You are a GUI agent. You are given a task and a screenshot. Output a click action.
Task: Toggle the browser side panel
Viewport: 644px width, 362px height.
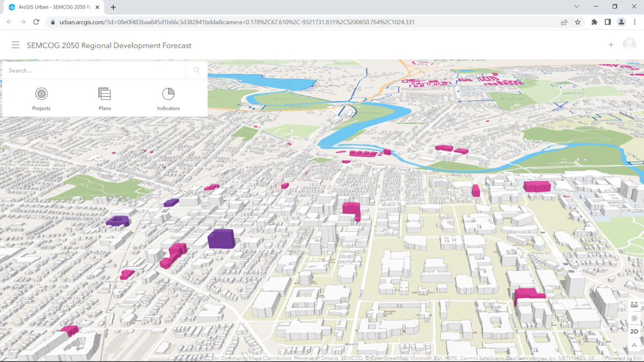[x=608, y=22]
